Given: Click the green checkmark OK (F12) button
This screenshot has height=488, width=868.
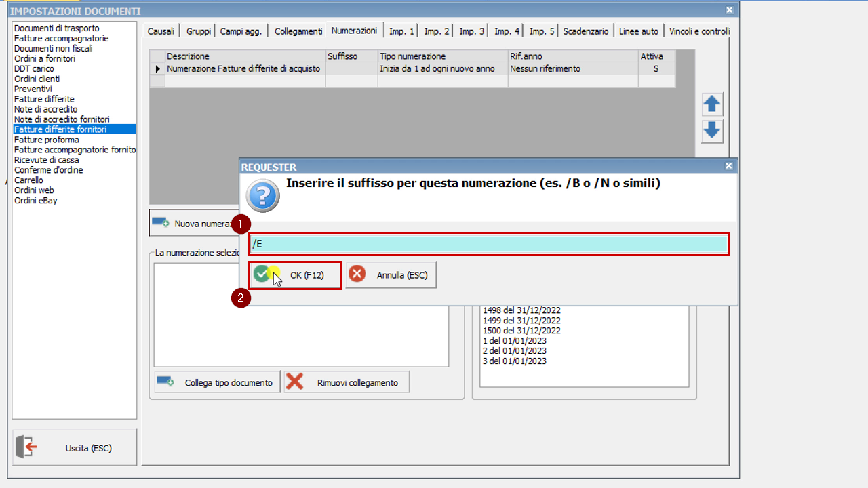Looking at the screenshot, I should coord(295,275).
